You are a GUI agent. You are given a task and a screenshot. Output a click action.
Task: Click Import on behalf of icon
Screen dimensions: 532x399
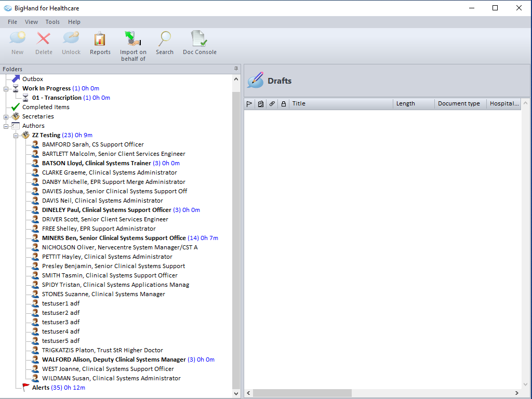[x=133, y=38]
